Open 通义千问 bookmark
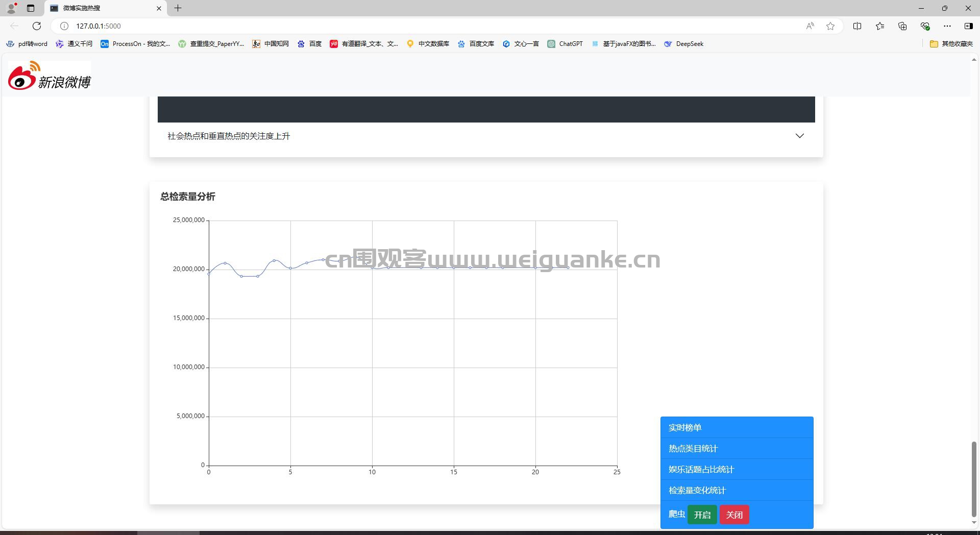Image resolution: width=980 pixels, height=535 pixels. click(74, 44)
